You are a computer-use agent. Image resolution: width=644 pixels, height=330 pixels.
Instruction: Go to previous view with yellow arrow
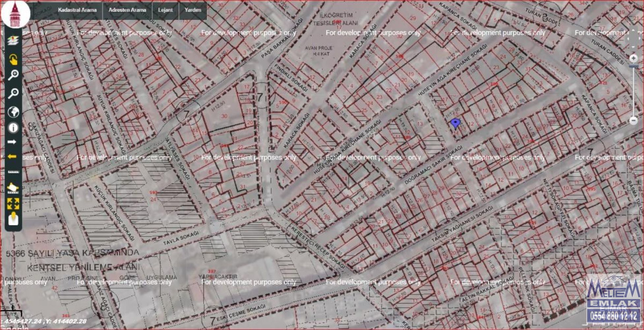click(12, 156)
